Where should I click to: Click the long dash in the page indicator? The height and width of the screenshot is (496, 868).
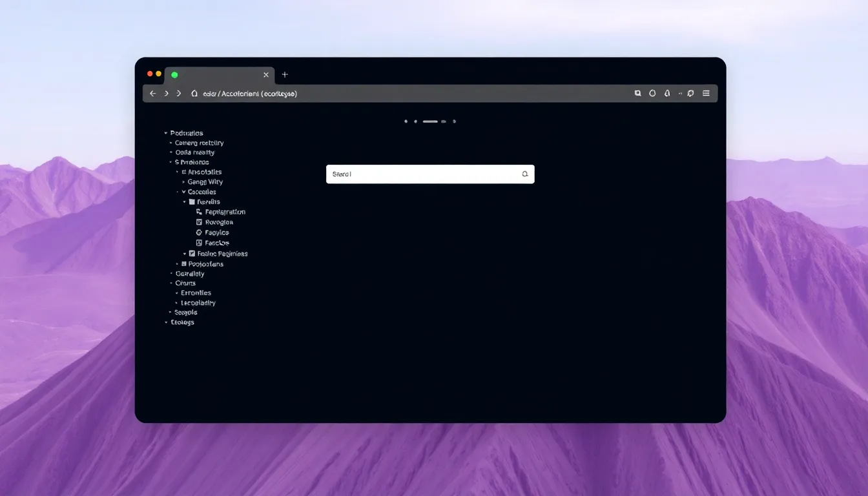(x=430, y=121)
